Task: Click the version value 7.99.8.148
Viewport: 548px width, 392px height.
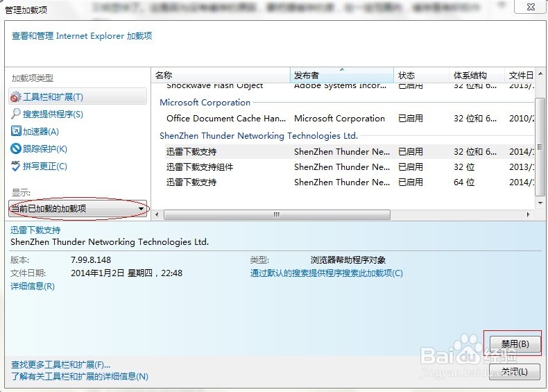Action: [91, 259]
